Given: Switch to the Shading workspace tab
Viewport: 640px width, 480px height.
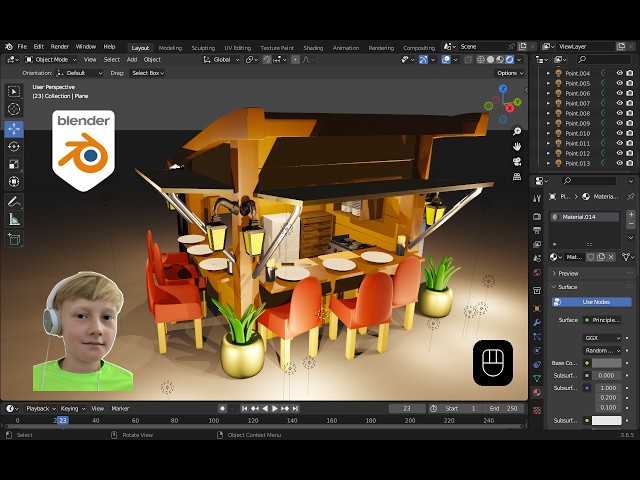Looking at the screenshot, I should (x=313, y=48).
